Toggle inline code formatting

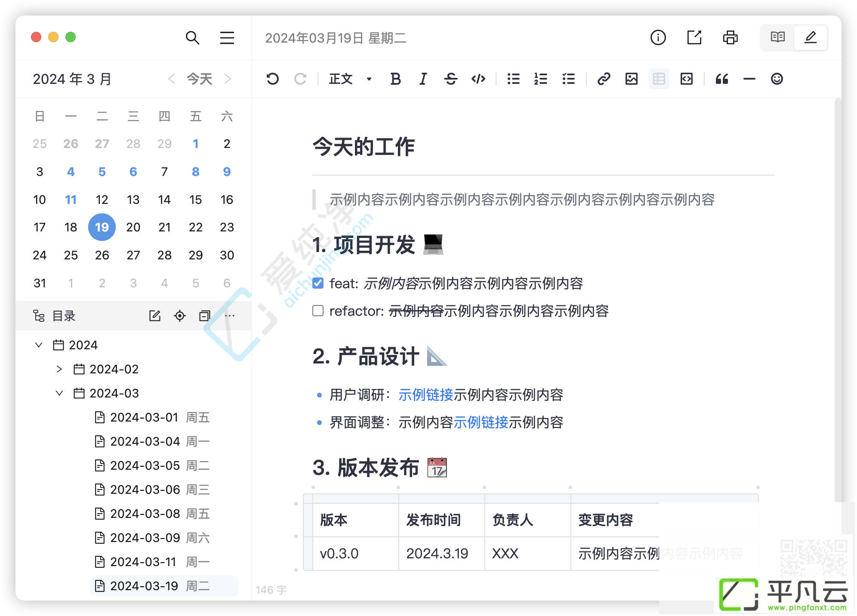[478, 79]
